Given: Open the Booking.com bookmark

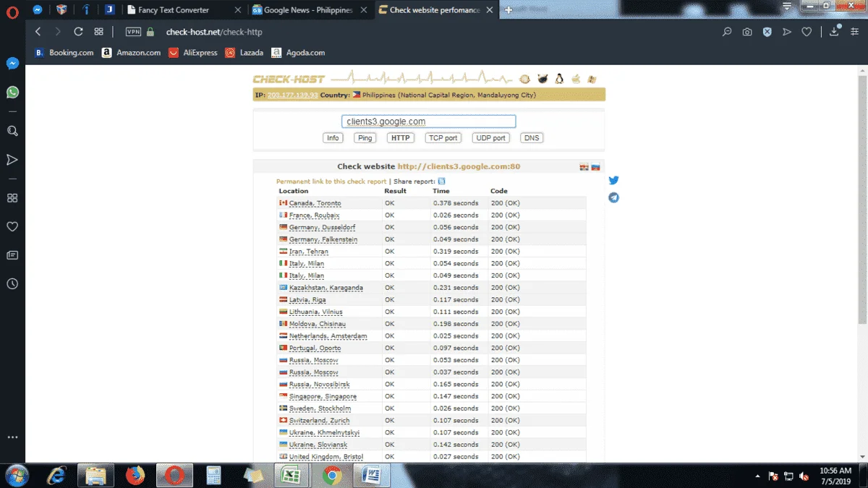Looking at the screenshot, I should pos(64,53).
